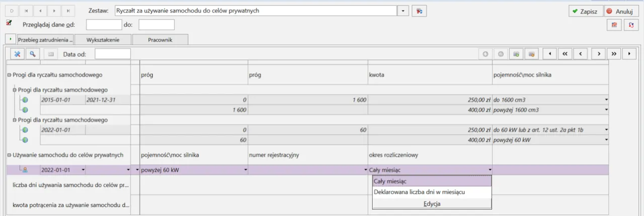The width and height of the screenshot is (644, 216).
Task: Save changes with the Zapisz button
Action: point(585,11)
